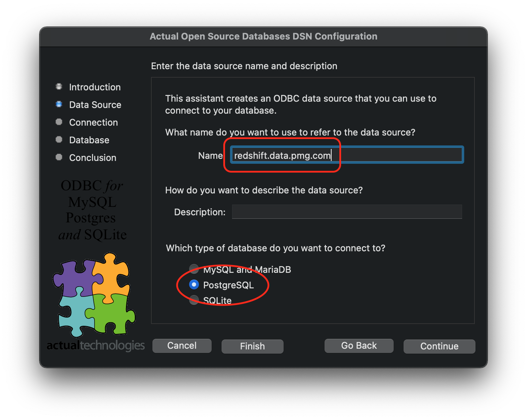The width and height of the screenshot is (527, 420).
Task: Click the Conclusion step bullet
Action: (59, 157)
